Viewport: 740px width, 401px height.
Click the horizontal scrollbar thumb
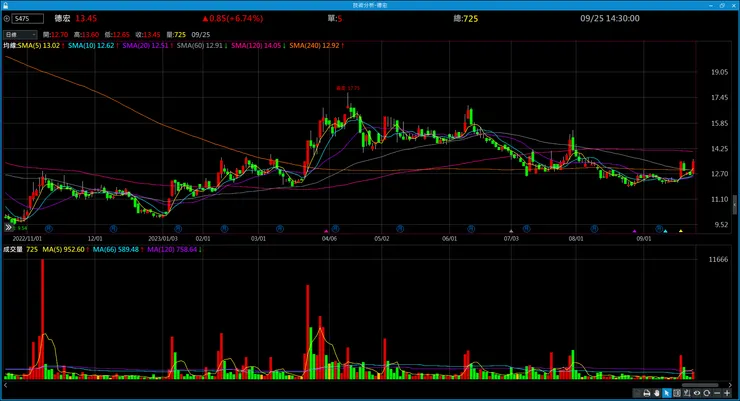point(700,385)
